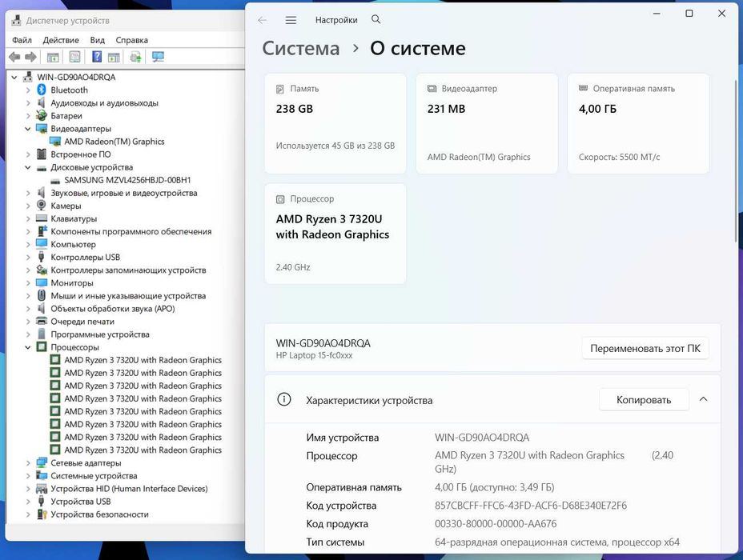The image size is (743, 560).
Task: Click the info icon beside Характеристики устройства
Action: [284, 399]
